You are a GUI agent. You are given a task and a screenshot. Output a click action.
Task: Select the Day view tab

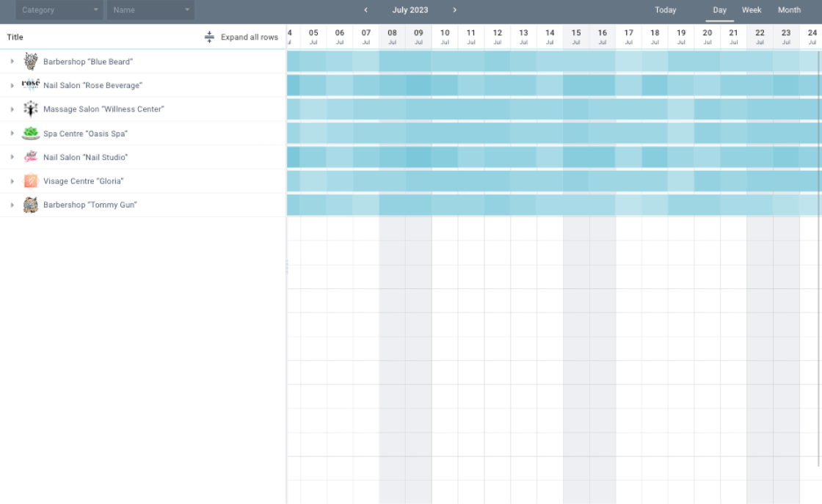tap(719, 10)
